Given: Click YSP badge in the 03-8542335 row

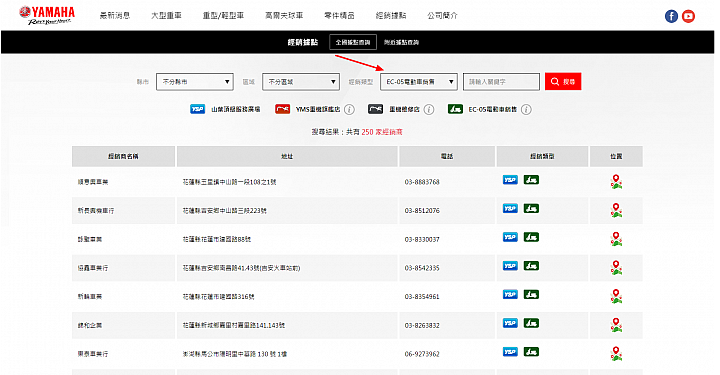Looking at the screenshot, I should [510, 266].
